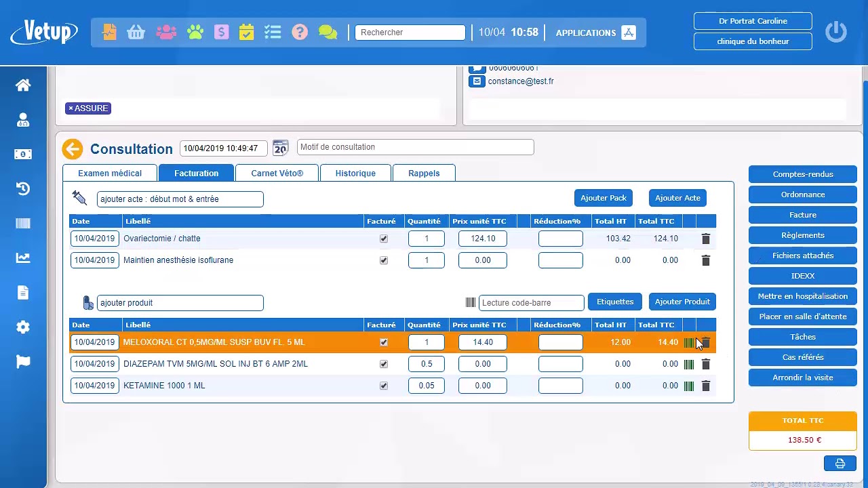Click barcode icon for KETAMINE 1000 row
This screenshot has height=488, width=868.
(689, 386)
